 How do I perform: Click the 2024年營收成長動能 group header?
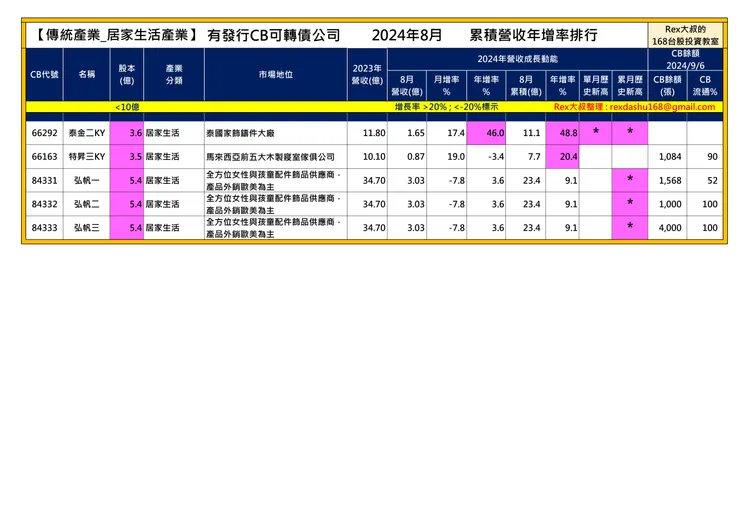(517, 59)
